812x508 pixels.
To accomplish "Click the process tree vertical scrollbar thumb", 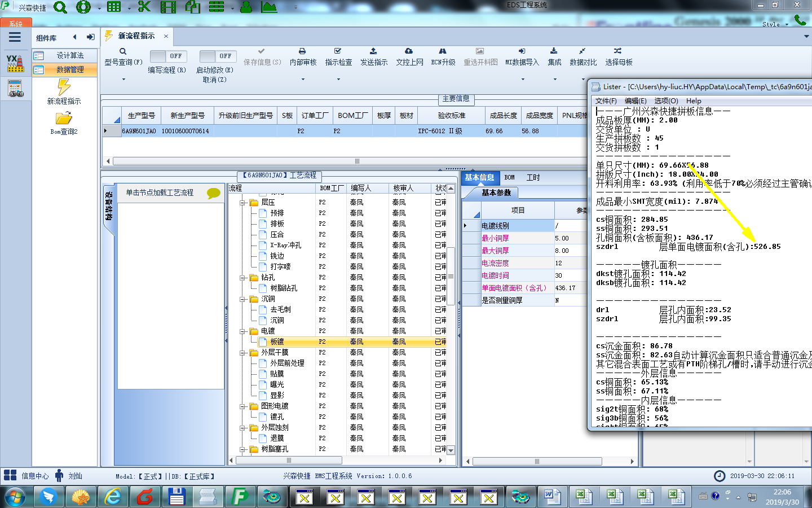I will [x=451, y=276].
